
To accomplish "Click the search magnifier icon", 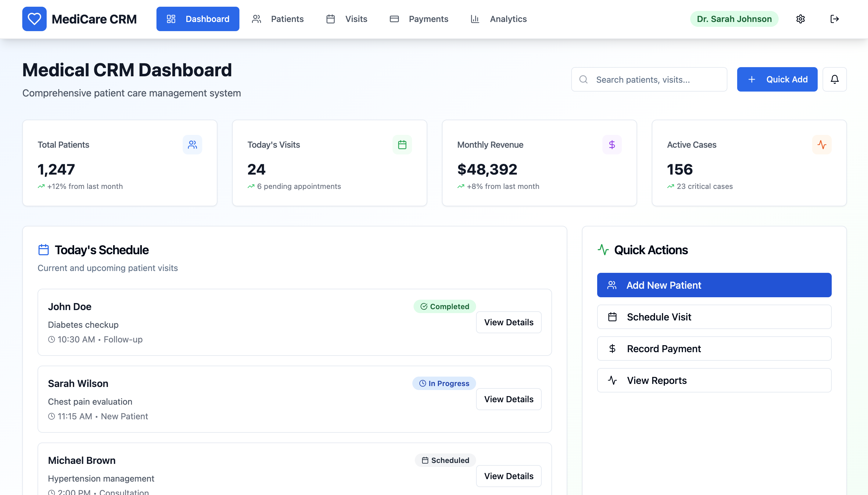I will coord(584,80).
